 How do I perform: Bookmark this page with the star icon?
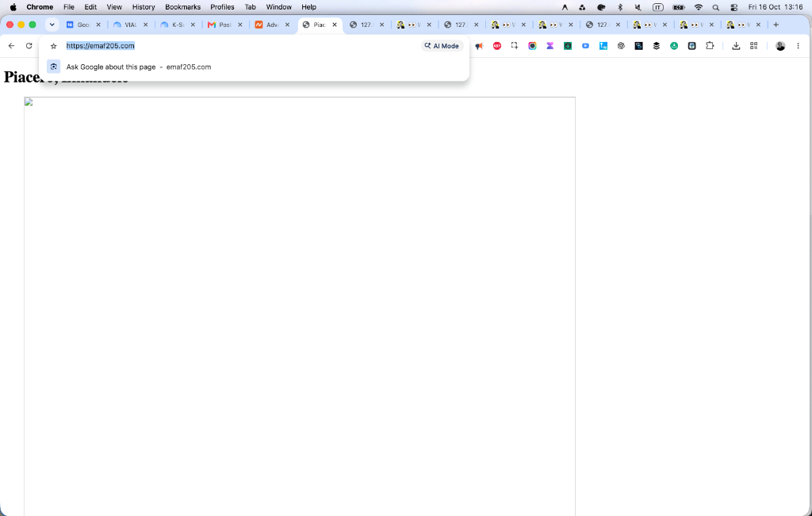[x=53, y=46]
